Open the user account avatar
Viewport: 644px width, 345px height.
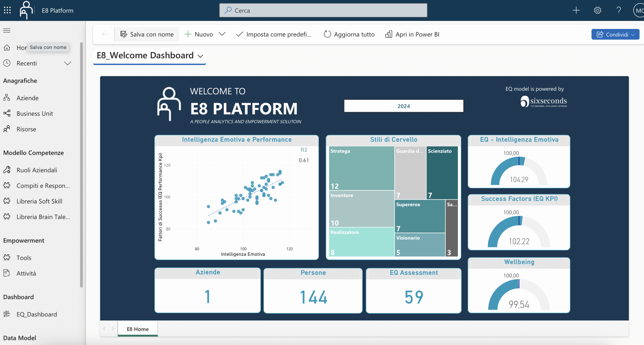pyautogui.click(x=638, y=10)
